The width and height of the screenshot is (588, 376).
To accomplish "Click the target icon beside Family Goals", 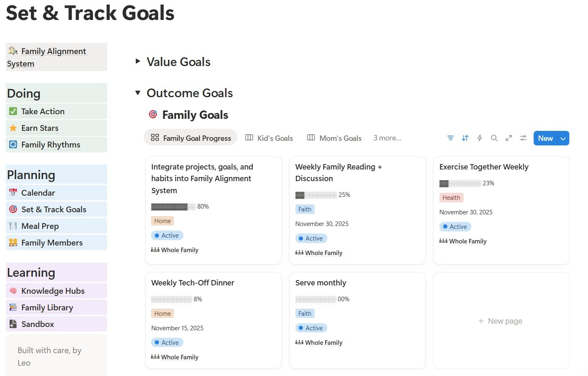I will click(153, 114).
